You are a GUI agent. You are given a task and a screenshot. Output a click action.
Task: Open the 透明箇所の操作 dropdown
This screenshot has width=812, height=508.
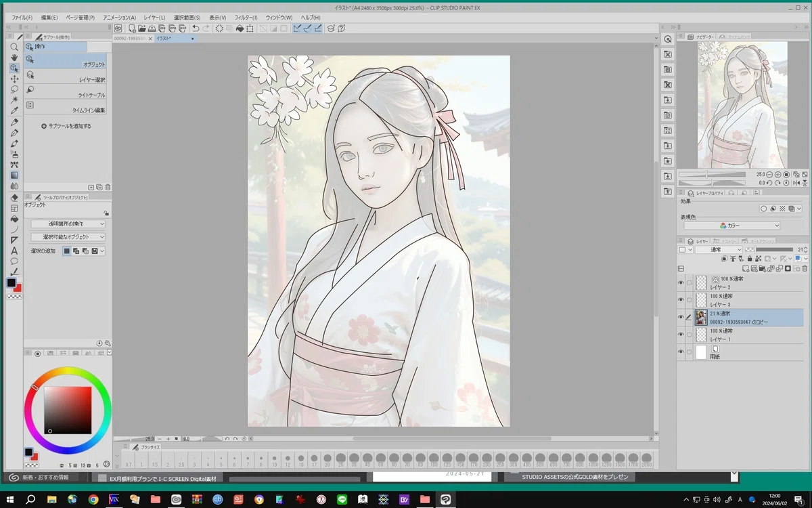(x=68, y=224)
